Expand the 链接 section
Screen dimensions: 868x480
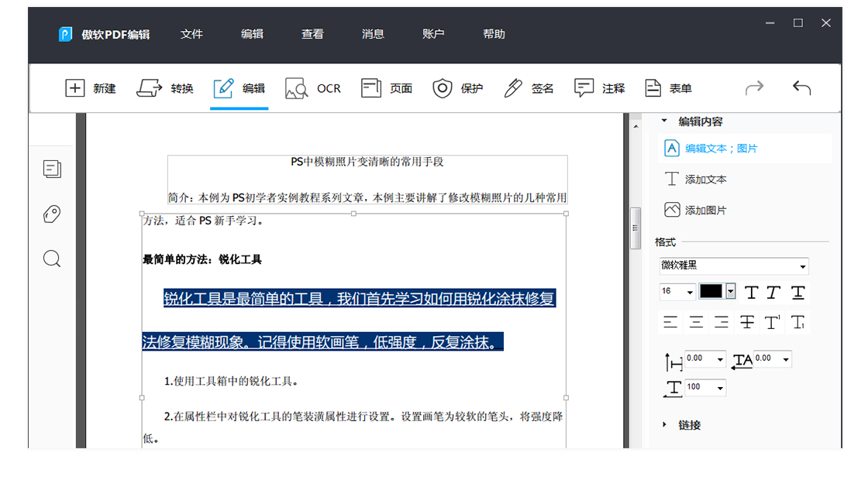pos(664,425)
